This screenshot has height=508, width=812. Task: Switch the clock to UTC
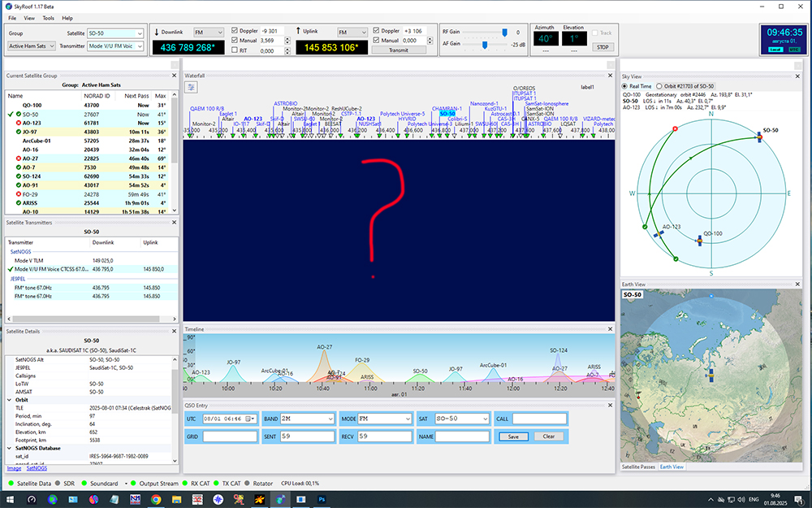tap(794, 50)
